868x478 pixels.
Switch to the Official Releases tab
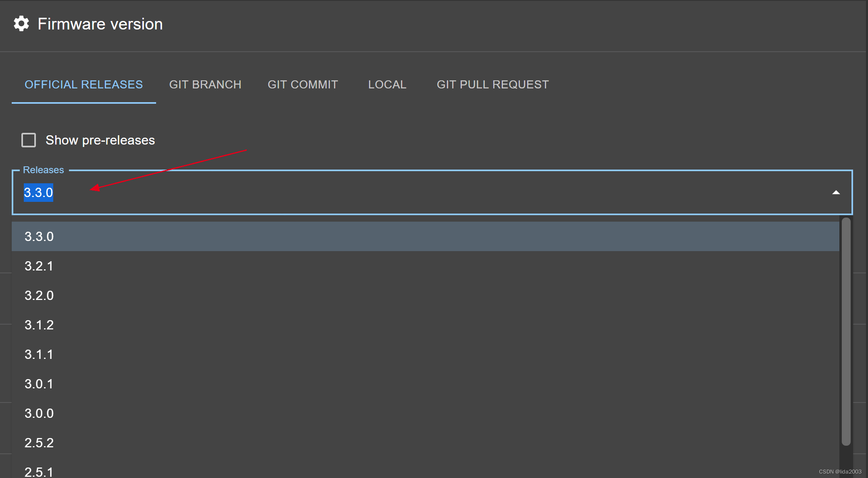pos(83,84)
